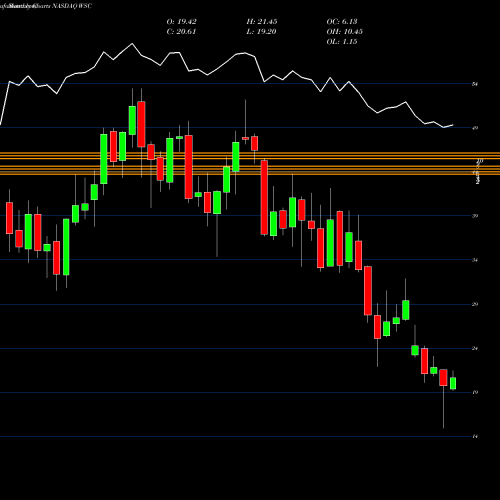The height and width of the screenshot is (500, 500).
Task: Select the red candle with the longest lower wick
Action: point(443,378)
